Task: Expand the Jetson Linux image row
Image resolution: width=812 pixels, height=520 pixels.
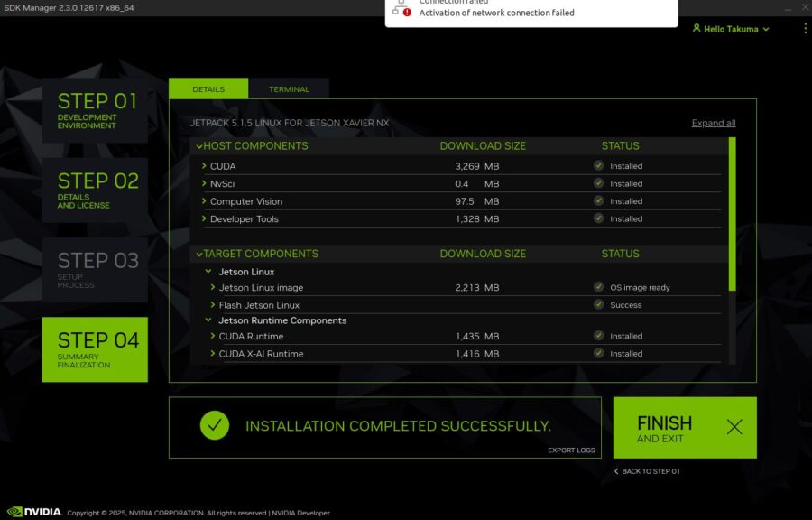Action: (213, 287)
